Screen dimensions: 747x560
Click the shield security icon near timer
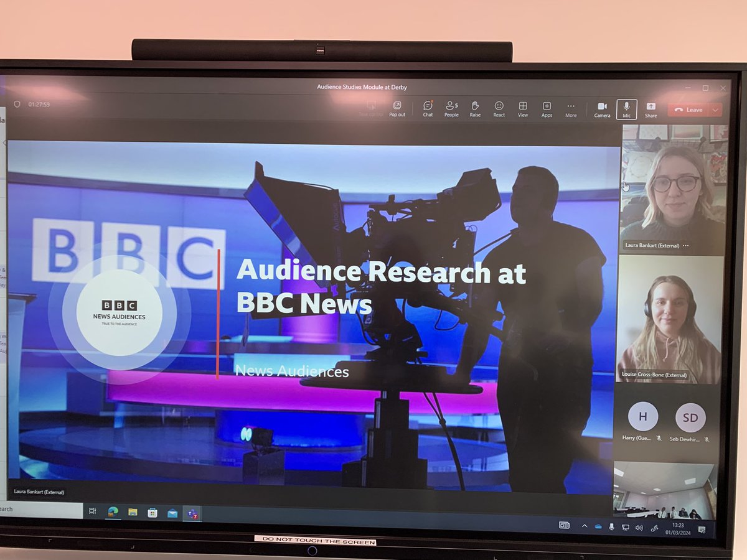[x=17, y=104]
